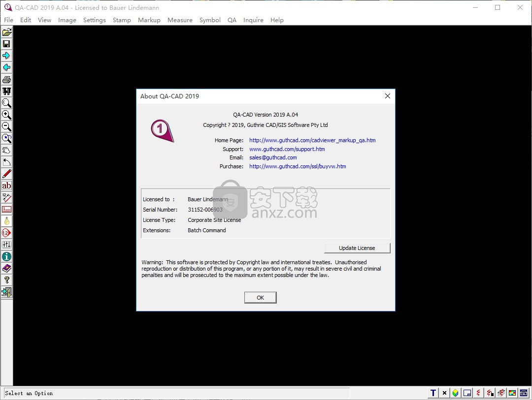
Task: Open the red numbered list icon
Action: point(7,210)
